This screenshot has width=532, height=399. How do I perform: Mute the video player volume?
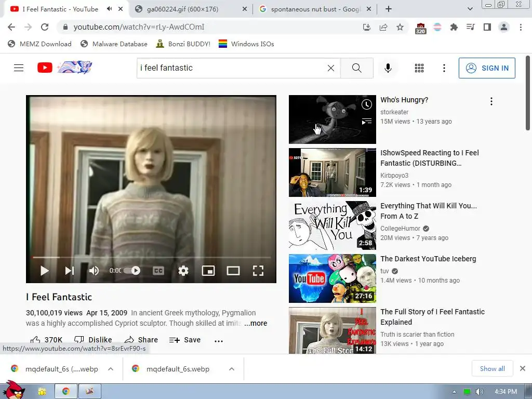94,271
